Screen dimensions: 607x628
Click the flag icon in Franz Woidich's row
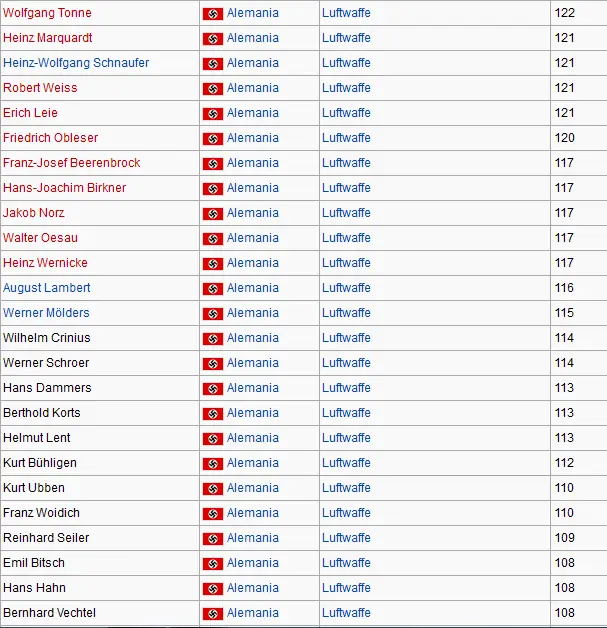coord(213,514)
